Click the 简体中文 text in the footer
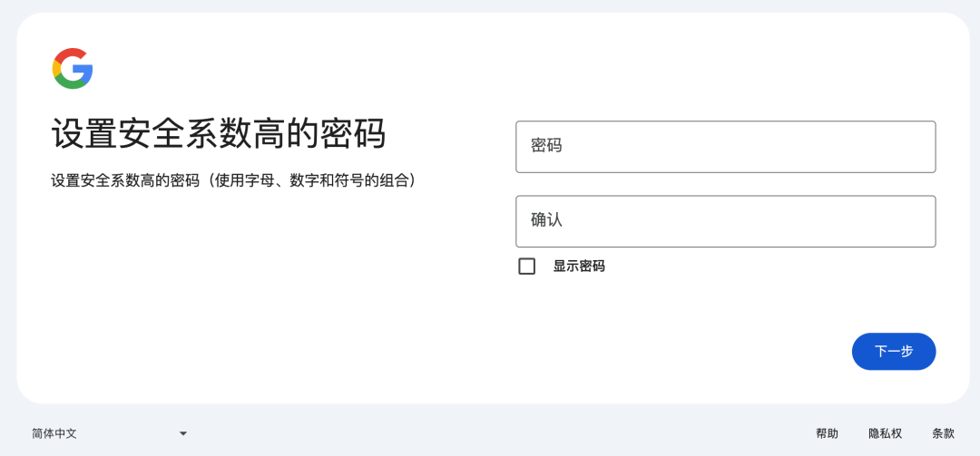980x456 pixels. pos(54,433)
